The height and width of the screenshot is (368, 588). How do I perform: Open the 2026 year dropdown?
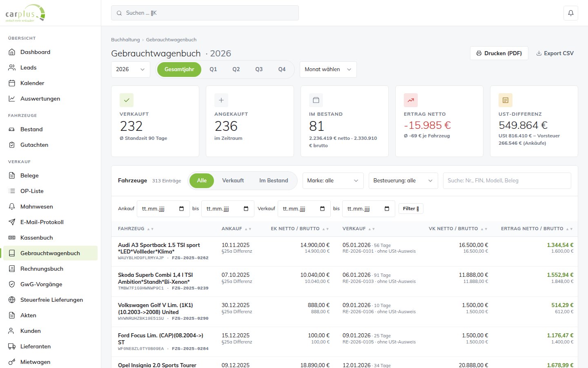point(131,70)
